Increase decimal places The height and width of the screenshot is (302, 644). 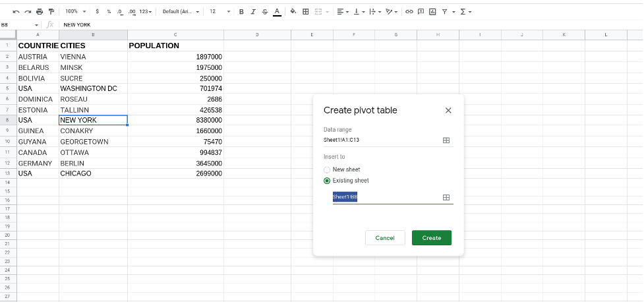click(x=131, y=12)
